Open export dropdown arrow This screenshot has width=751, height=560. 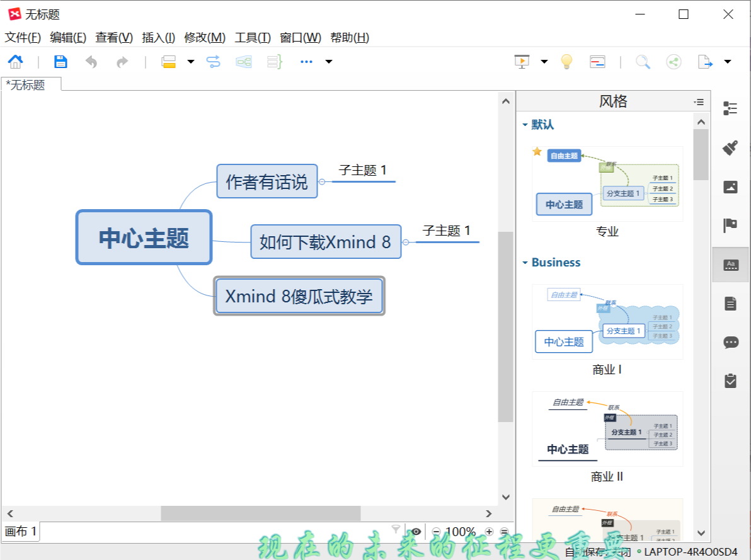728,61
